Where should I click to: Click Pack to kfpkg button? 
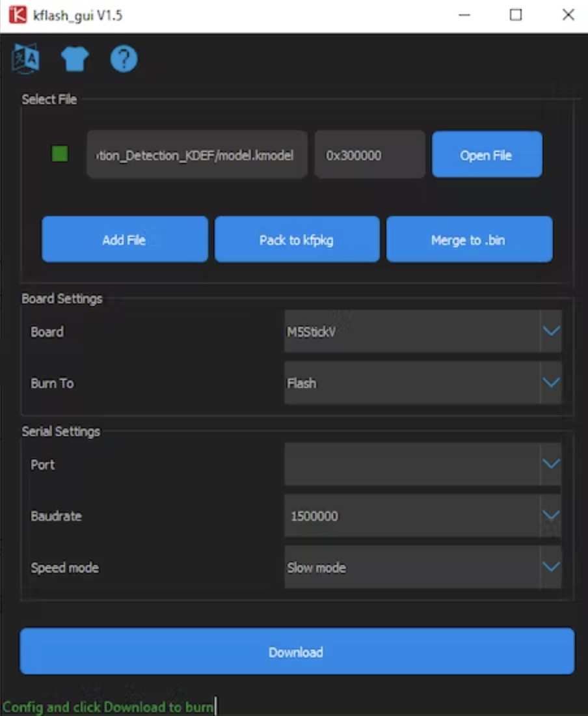pos(297,240)
